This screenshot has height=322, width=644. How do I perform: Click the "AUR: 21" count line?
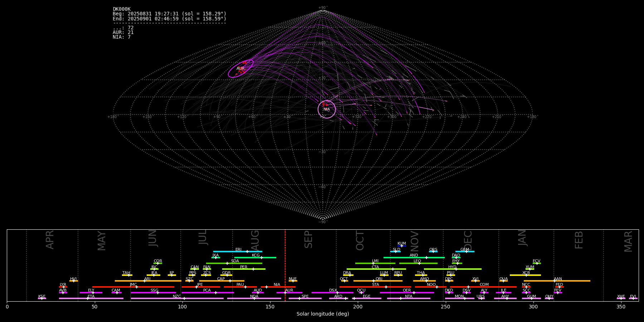coord(123,33)
